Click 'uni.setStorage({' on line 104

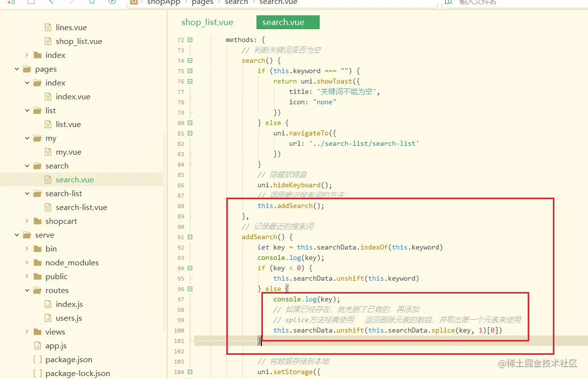click(x=289, y=372)
